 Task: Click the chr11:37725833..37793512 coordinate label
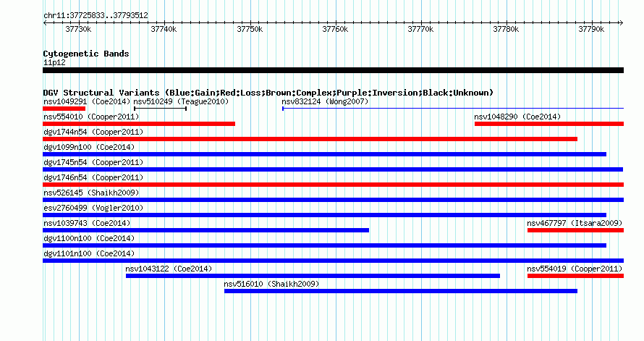click(96, 15)
